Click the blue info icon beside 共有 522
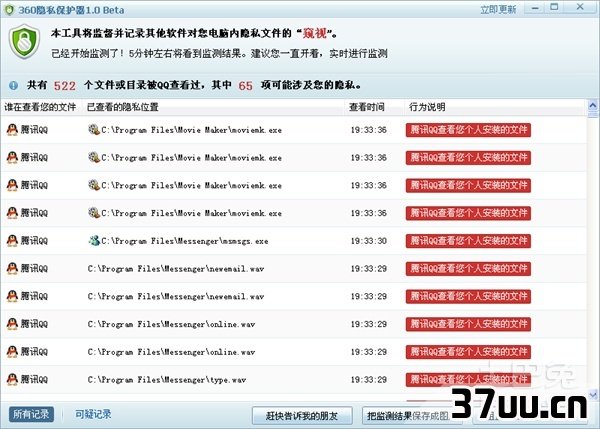 coord(13,85)
